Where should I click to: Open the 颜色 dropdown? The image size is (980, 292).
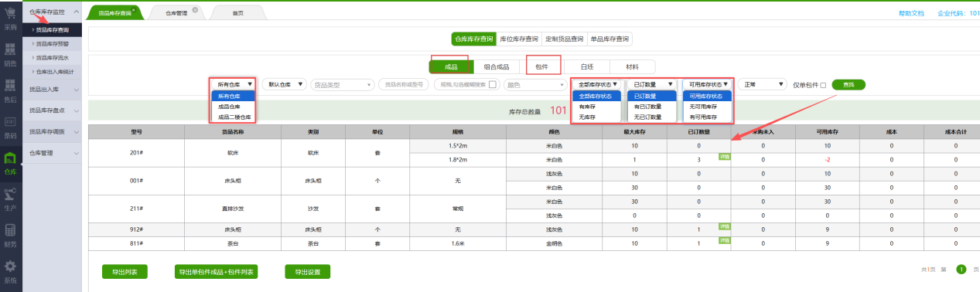point(535,84)
